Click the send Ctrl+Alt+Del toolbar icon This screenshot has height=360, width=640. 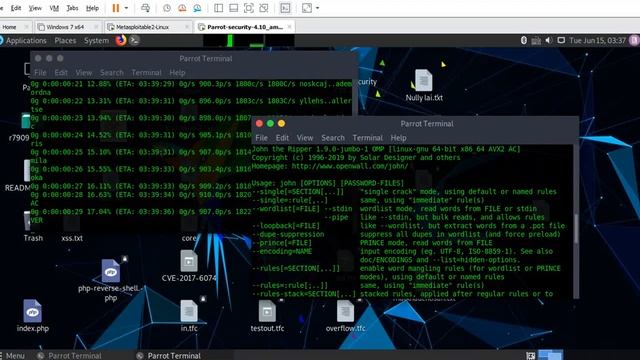click(145, 8)
